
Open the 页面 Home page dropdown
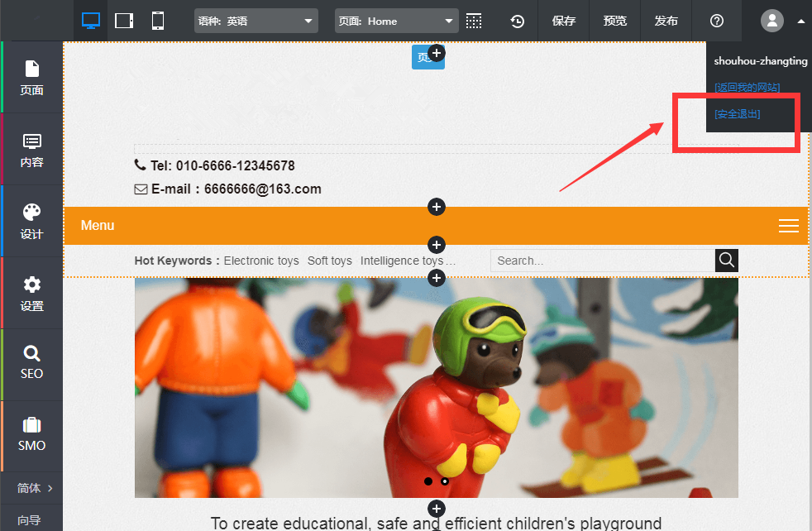click(396, 21)
